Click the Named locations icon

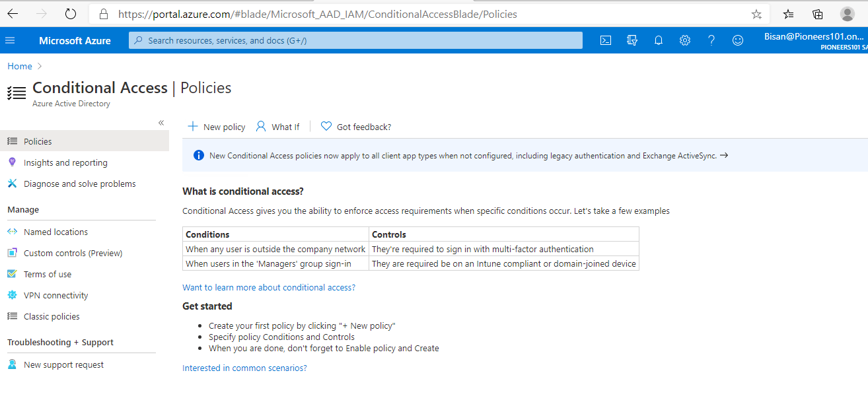coord(12,232)
